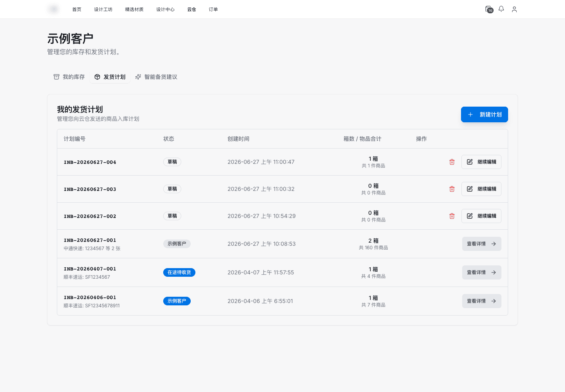The height and width of the screenshot is (392, 565).
Task: Delete draft plan INB-20260627-004
Action: pos(452,162)
